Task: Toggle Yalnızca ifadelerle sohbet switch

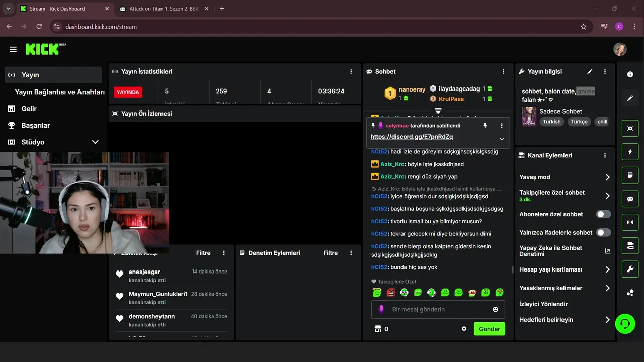Action: (603, 232)
